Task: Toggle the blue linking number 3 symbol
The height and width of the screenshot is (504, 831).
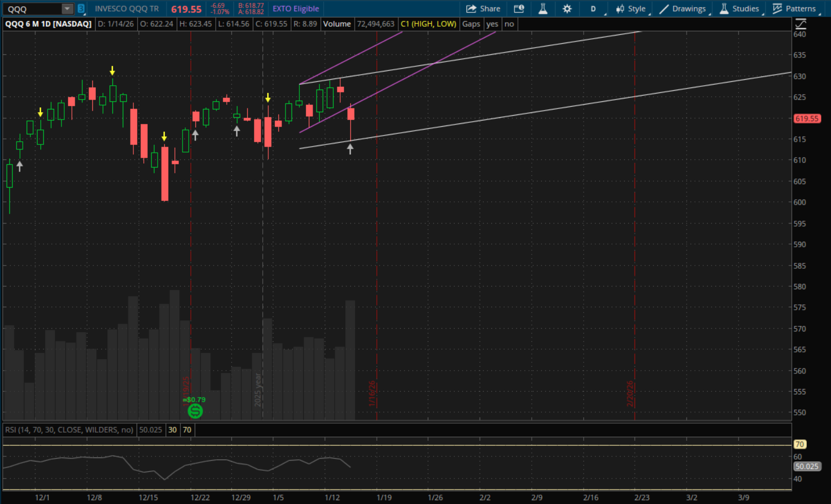Action: coord(81,9)
